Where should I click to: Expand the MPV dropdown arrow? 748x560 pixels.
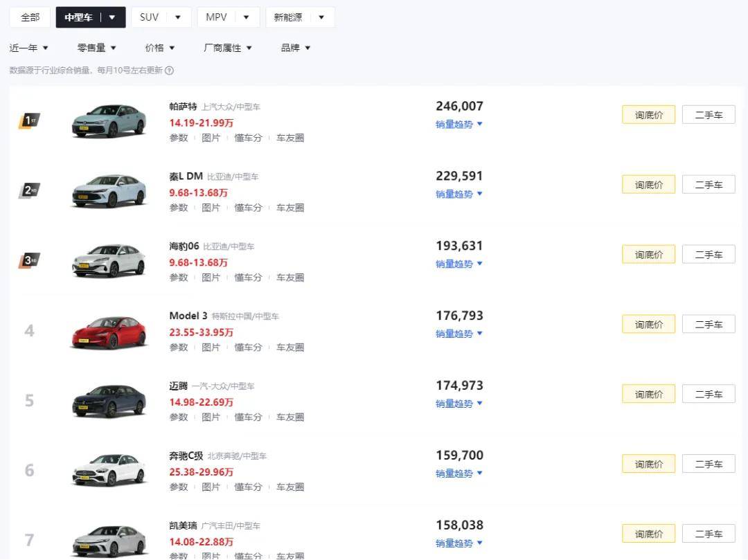coord(246,17)
